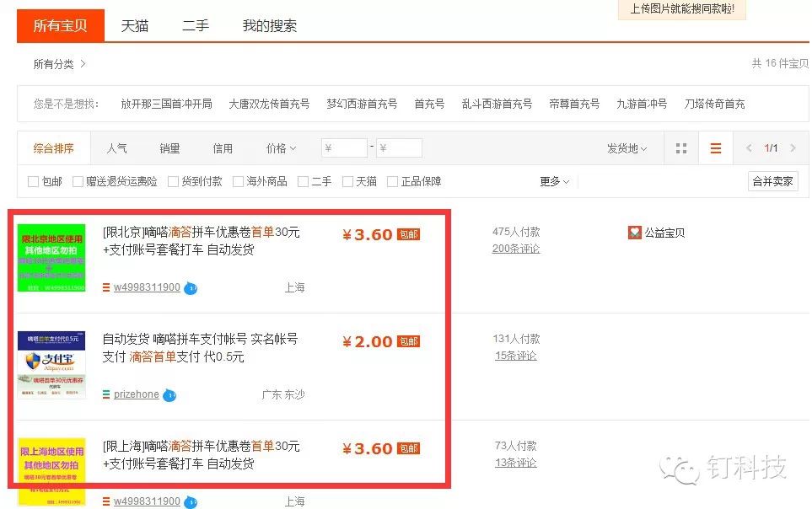Check the 正品保障 checkbox
This screenshot has height=509, width=812.
393,182
